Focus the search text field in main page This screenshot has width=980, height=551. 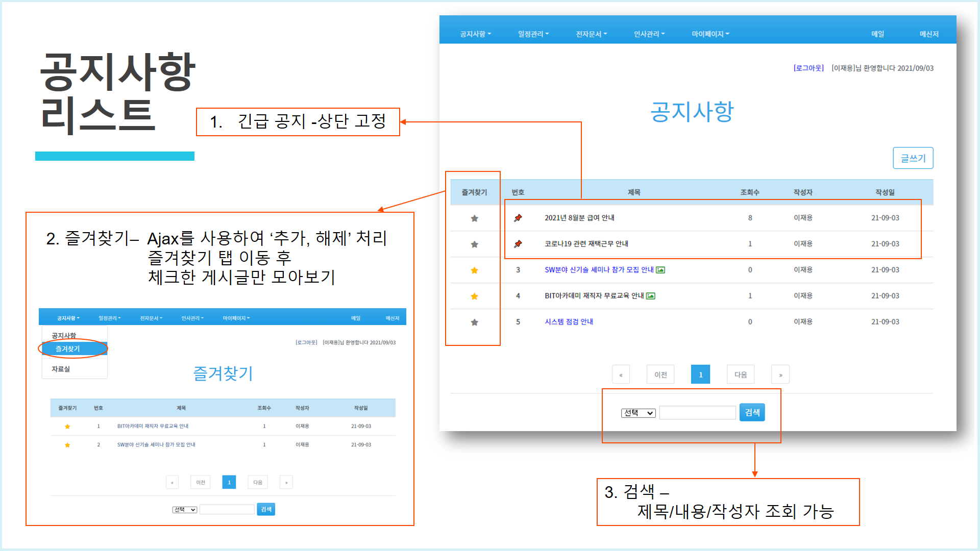click(x=697, y=413)
